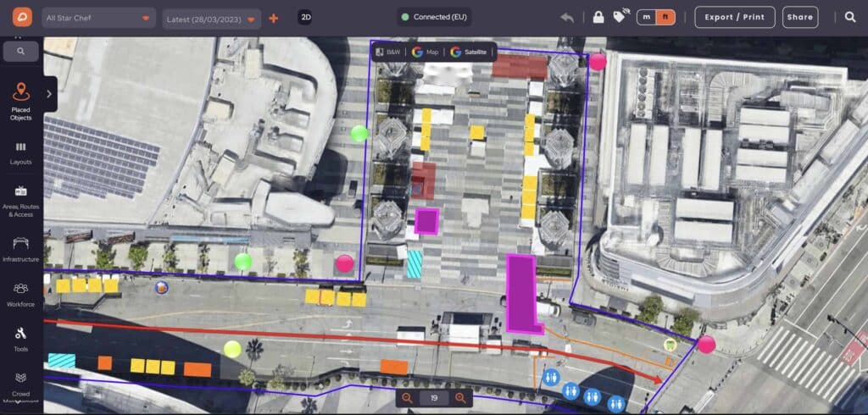Open the Latest (28/03/2023) version dropdown
Screen dimensions: 868x415
pyautogui.click(x=212, y=19)
